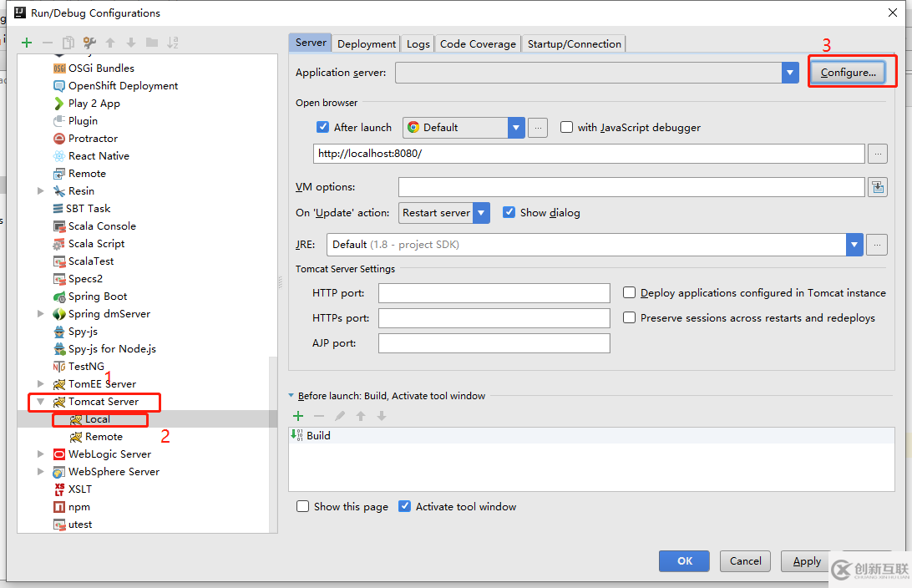Viewport: 912px width, 588px height.
Task: Collapse Tomcat Server tree node
Action: 41,401
